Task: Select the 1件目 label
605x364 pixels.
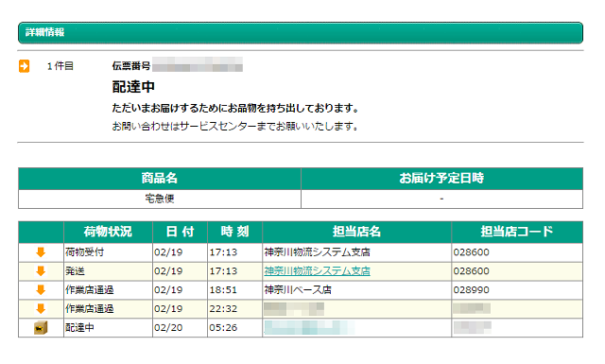Action: point(60,66)
